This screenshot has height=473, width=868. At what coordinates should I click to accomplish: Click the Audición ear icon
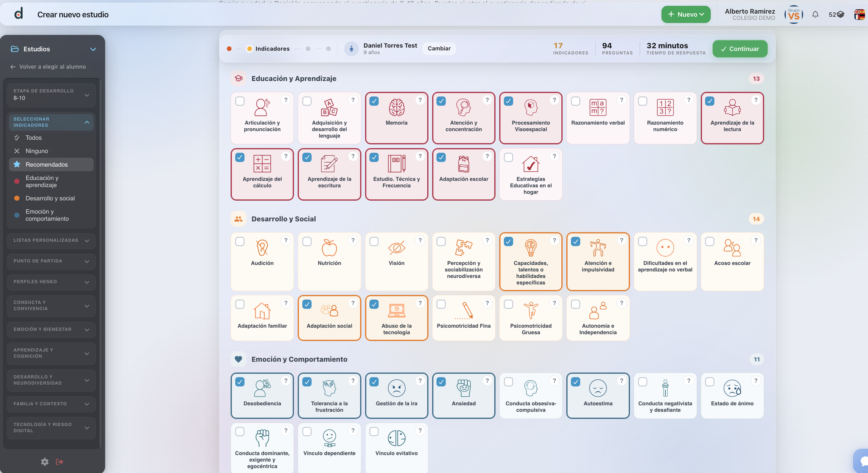tap(262, 248)
